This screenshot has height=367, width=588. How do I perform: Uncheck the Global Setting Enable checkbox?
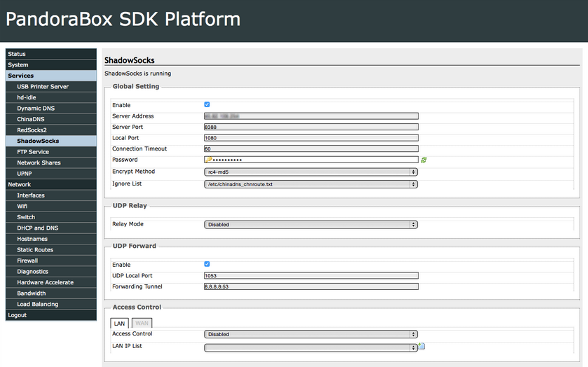207,104
